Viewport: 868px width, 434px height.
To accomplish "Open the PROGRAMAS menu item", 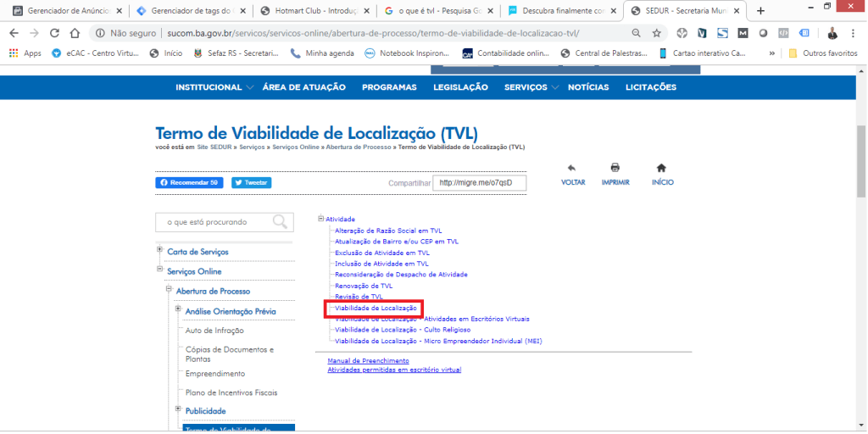I will [389, 87].
